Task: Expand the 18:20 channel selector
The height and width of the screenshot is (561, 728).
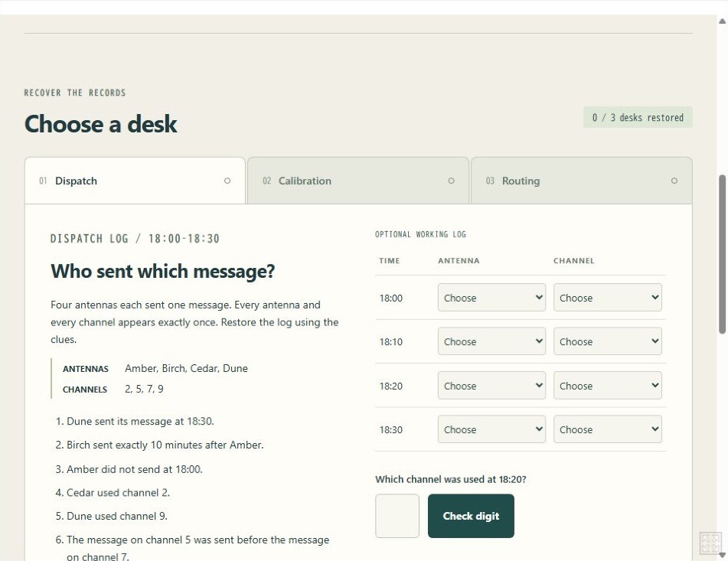Action: coord(607,385)
